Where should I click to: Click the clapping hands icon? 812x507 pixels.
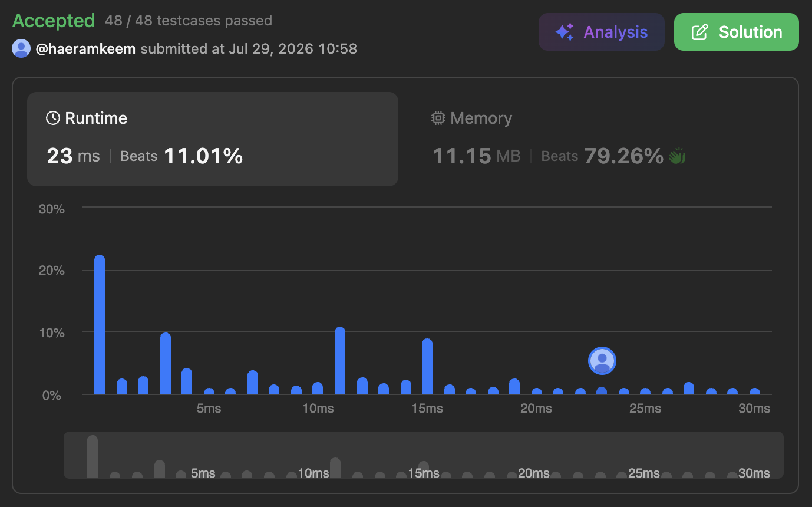coord(677,156)
